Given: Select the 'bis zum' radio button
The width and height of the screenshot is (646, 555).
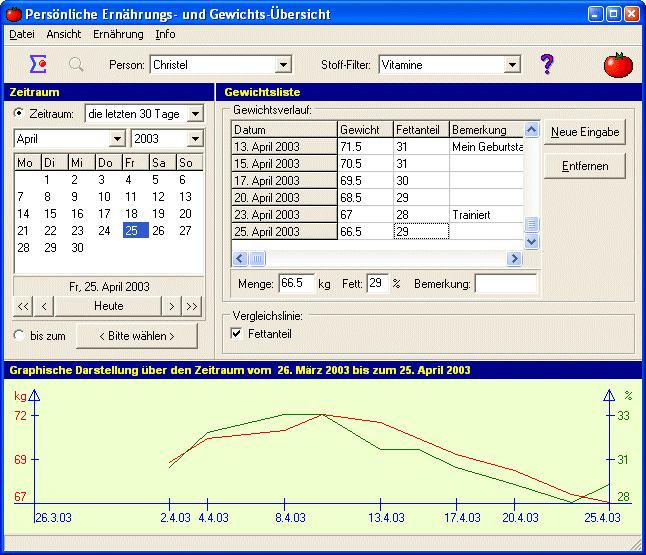Looking at the screenshot, I should point(19,335).
